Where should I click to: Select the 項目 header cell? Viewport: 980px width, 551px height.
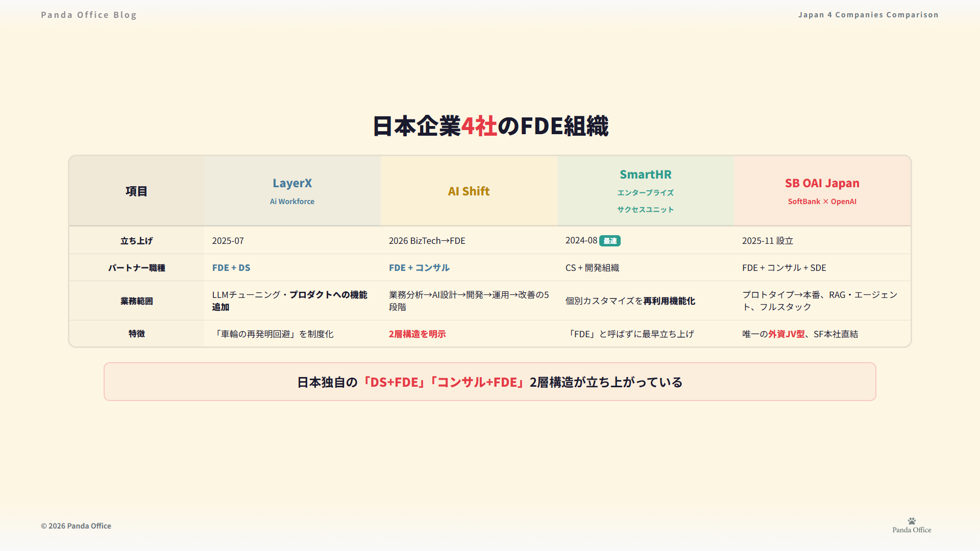136,191
